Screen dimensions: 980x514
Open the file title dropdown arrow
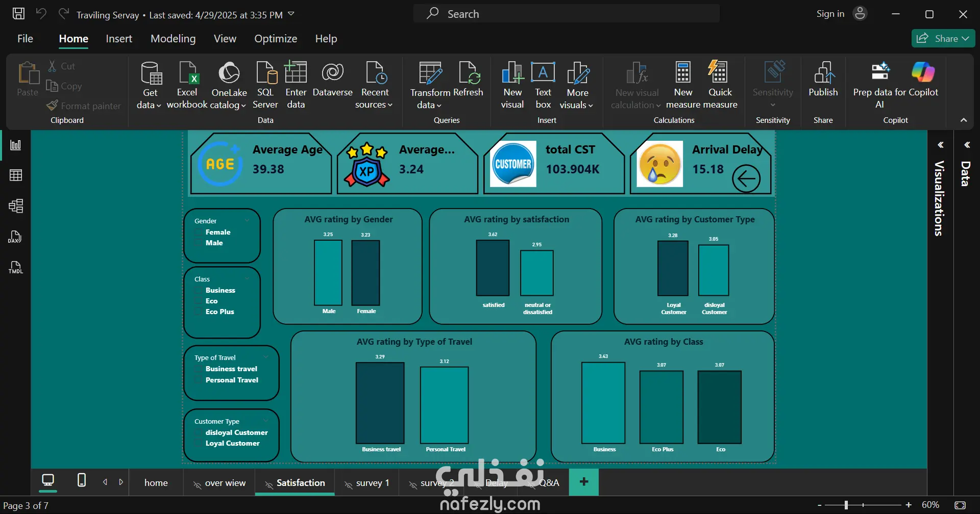pyautogui.click(x=291, y=14)
